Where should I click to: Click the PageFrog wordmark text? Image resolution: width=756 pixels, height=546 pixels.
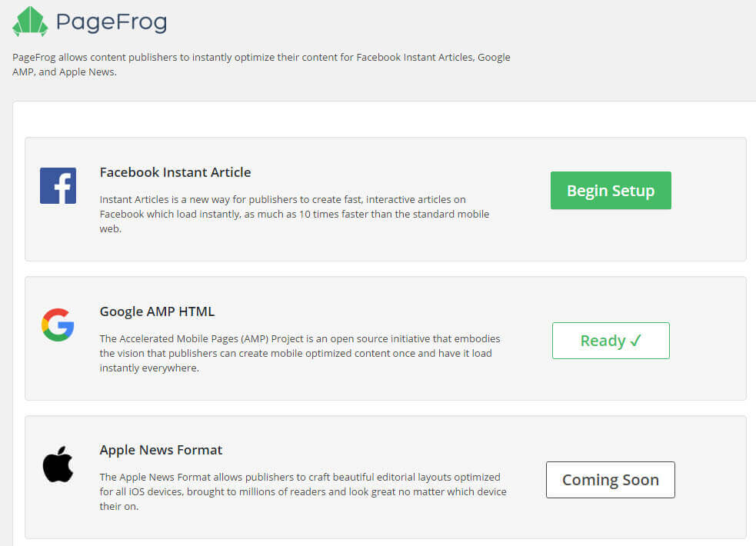click(112, 22)
